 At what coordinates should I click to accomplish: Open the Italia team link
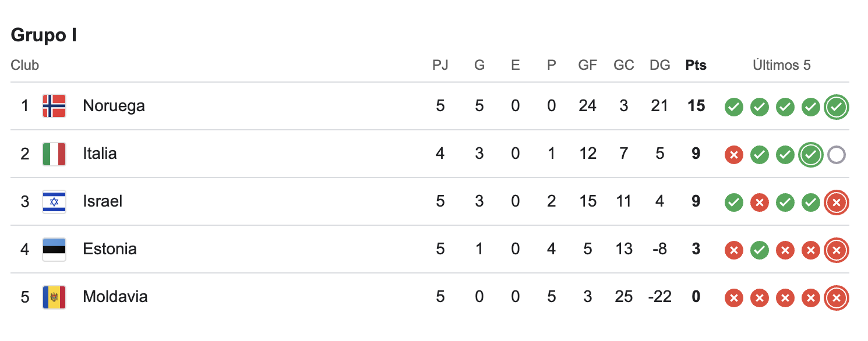[100, 154]
